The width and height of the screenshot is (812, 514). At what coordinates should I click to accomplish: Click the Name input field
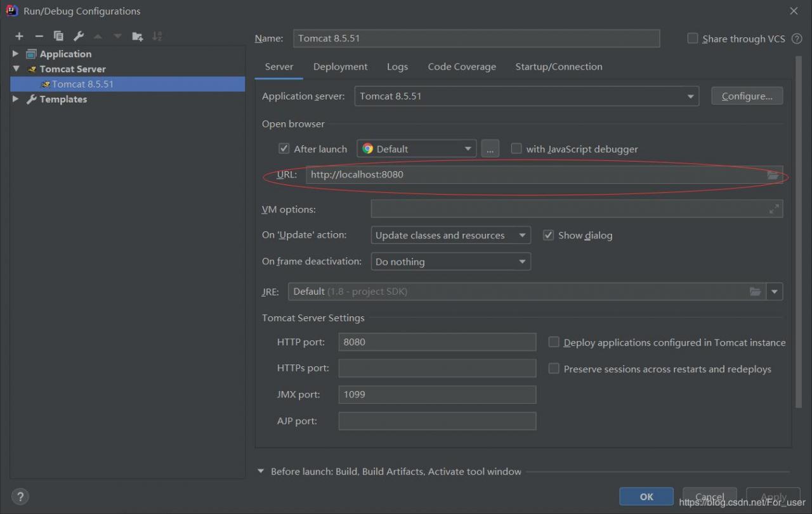point(476,39)
